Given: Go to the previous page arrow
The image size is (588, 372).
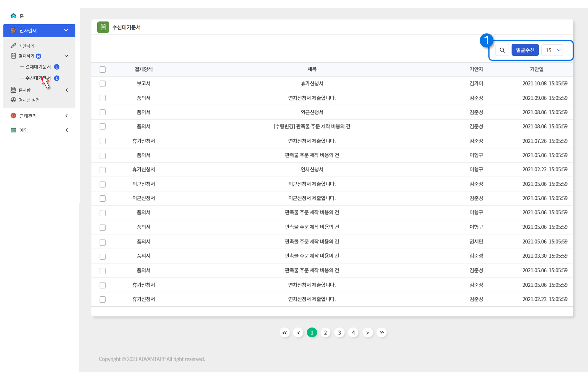Looking at the screenshot, I should (298, 333).
